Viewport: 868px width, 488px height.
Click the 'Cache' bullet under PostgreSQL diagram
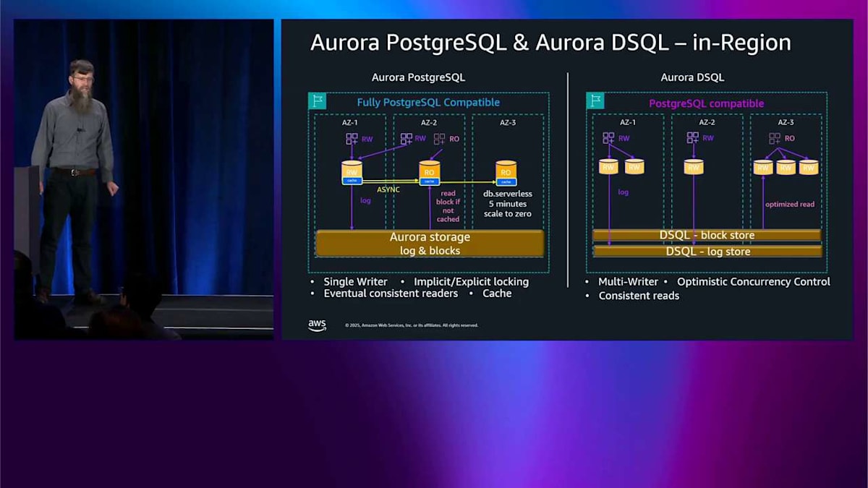497,294
